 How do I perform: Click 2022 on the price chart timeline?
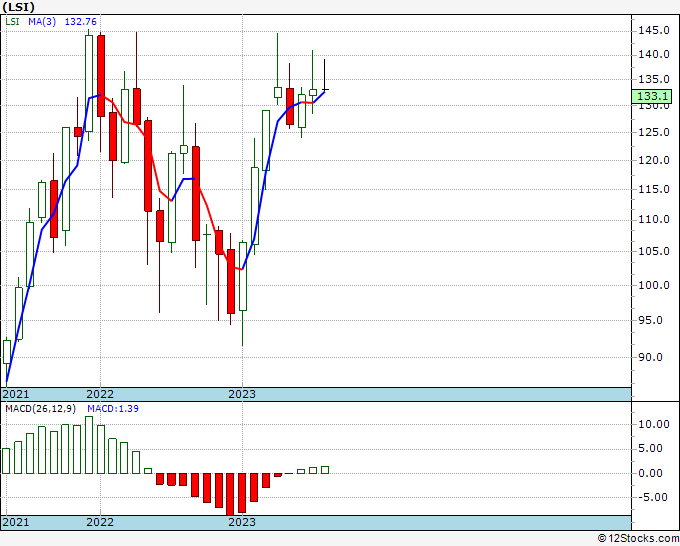pos(100,394)
